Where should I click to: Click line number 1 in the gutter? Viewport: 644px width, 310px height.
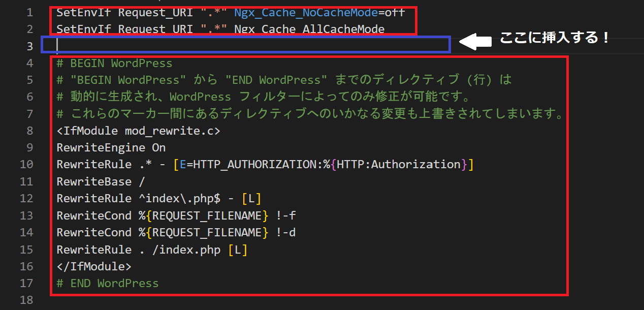(x=29, y=12)
